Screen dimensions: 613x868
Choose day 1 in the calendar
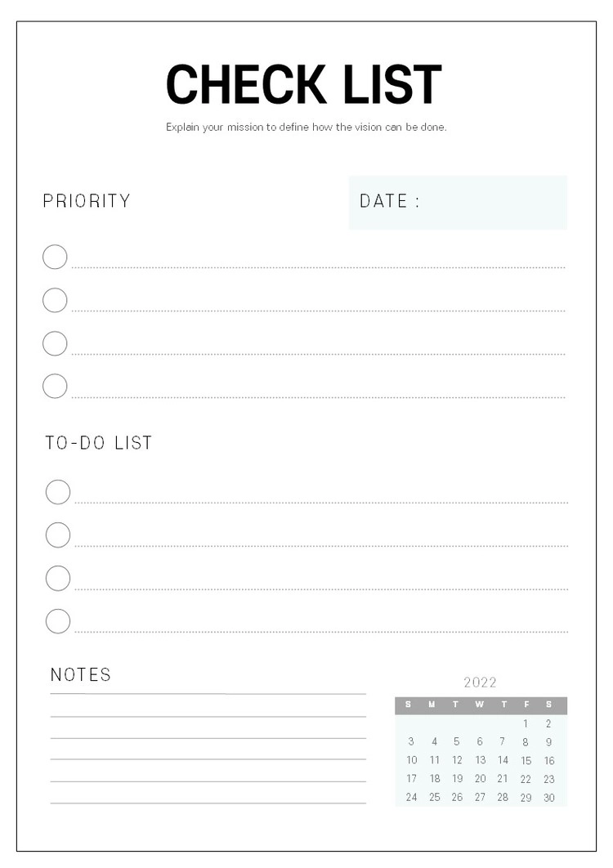(x=526, y=724)
